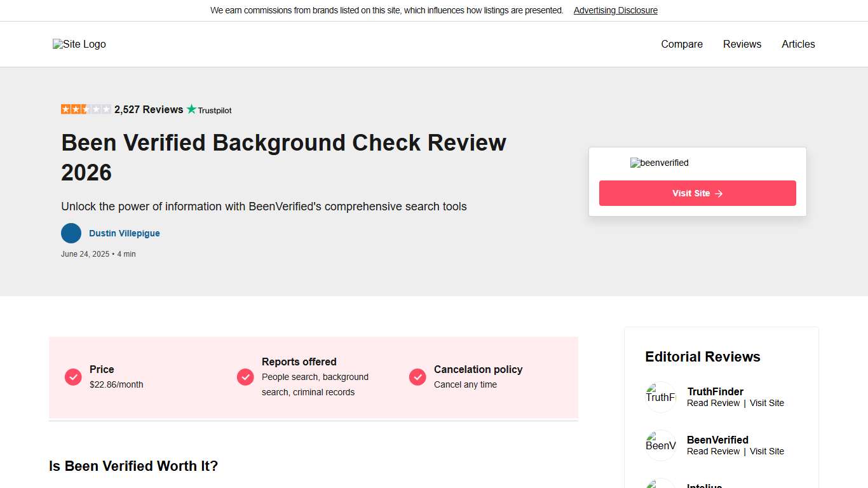Click Visit Site next to BeenVerified review
Screen dimensions: 868x488
coord(766,451)
